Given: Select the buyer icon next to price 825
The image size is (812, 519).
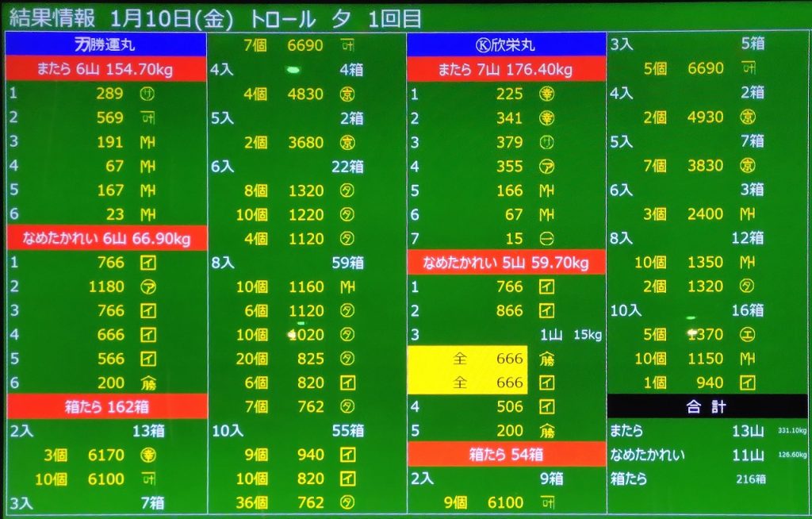Looking at the screenshot, I should (x=347, y=359).
